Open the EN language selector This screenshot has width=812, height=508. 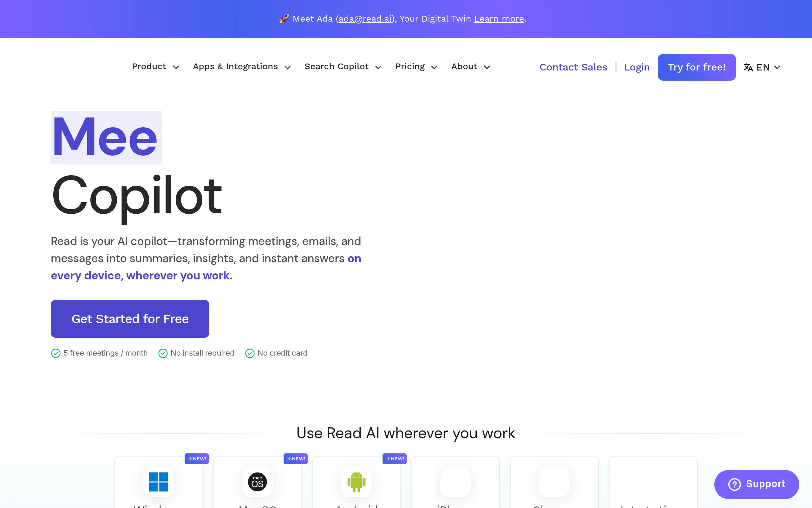(x=762, y=67)
